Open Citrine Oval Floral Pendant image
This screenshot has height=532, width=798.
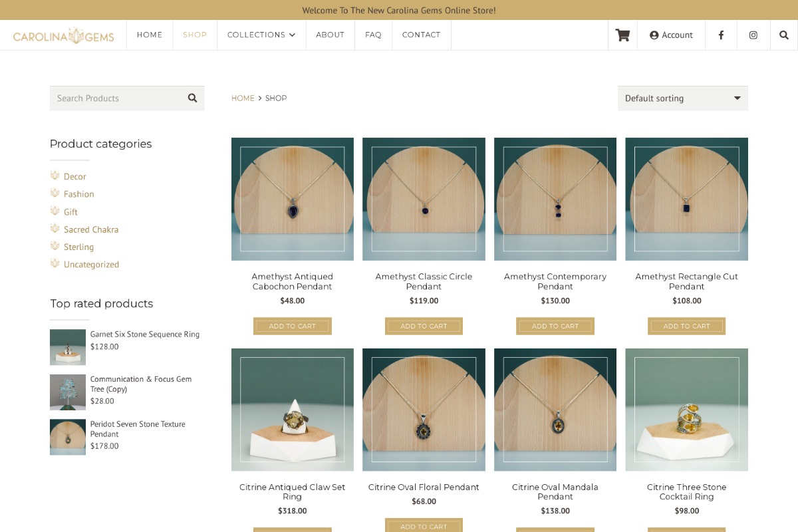click(x=424, y=410)
